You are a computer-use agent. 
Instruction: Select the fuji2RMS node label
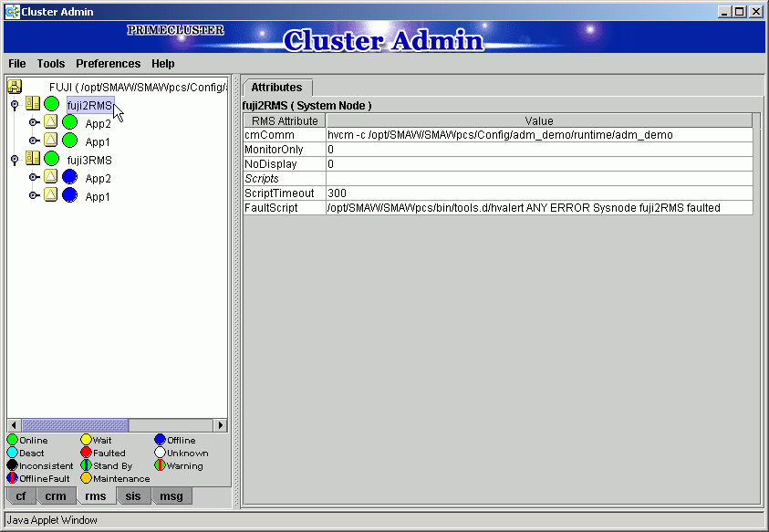pos(89,106)
